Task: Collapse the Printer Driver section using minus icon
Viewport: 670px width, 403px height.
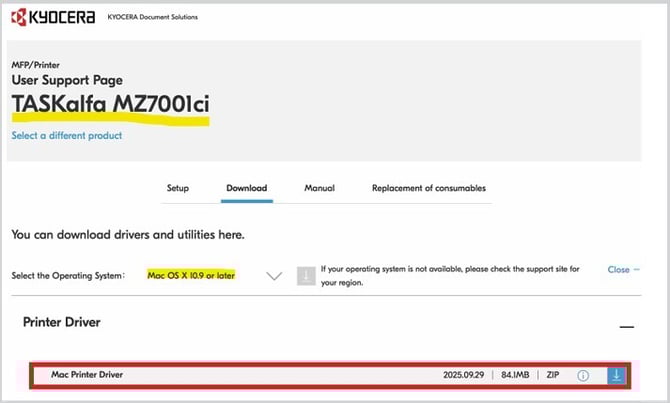Action: (627, 326)
